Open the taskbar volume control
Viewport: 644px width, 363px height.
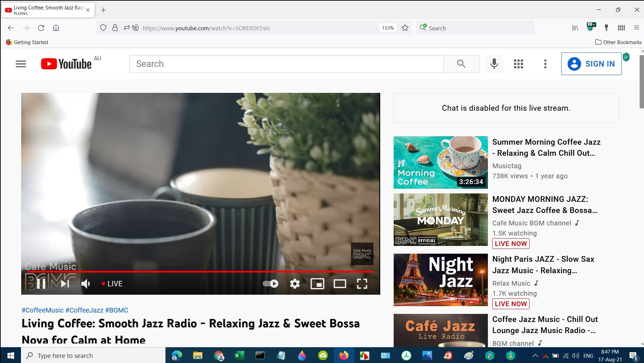[576, 356]
